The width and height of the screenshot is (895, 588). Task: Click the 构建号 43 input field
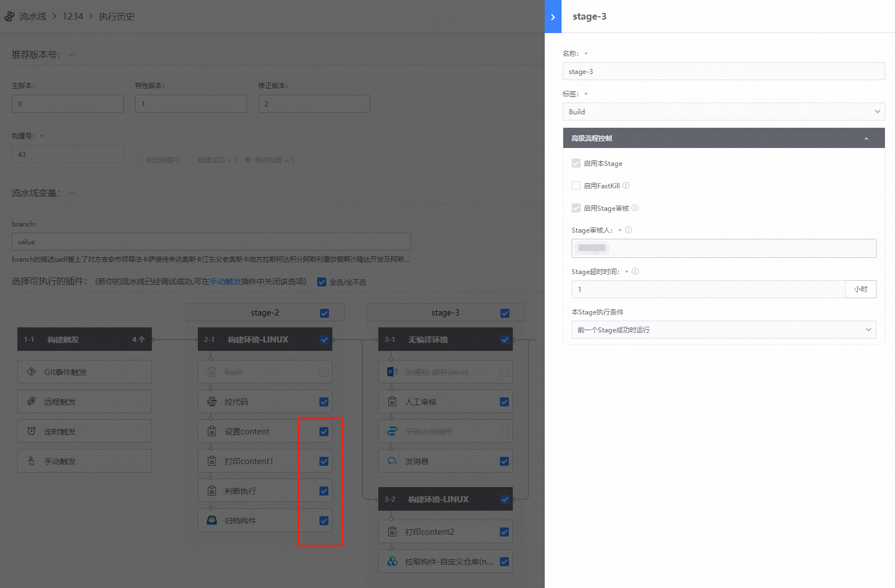pos(68,154)
